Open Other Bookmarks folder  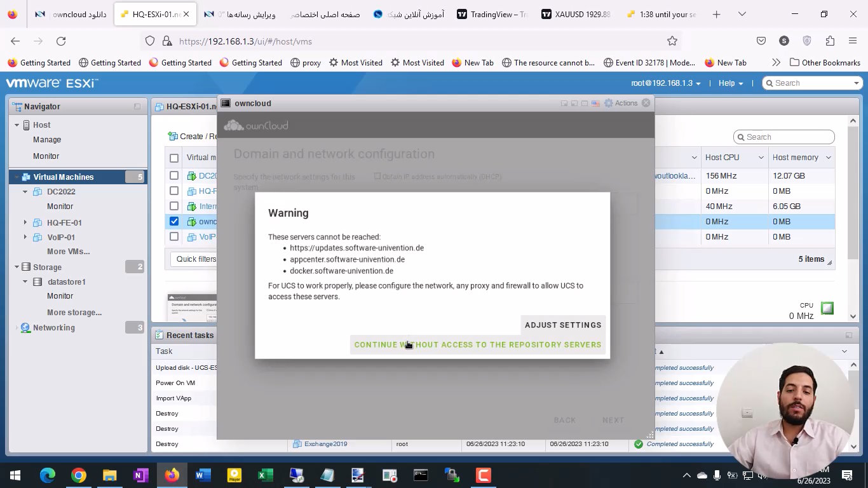point(825,62)
